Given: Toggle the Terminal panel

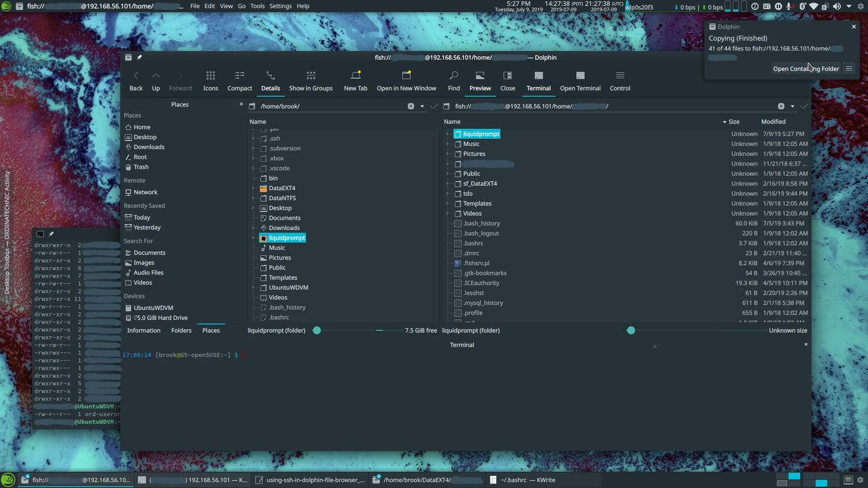Looking at the screenshot, I should 538,81.
